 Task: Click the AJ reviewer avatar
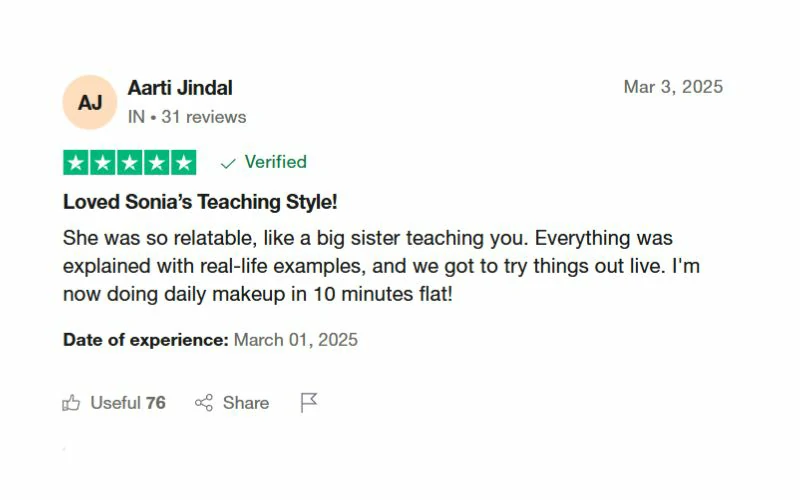[90, 102]
